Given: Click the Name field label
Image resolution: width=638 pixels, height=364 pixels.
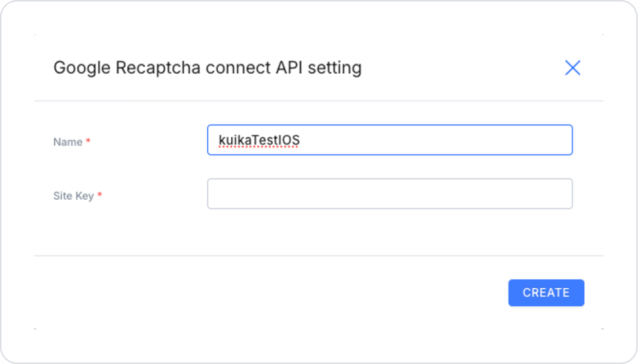Looking at the screenshot, I should coord(68,142).
